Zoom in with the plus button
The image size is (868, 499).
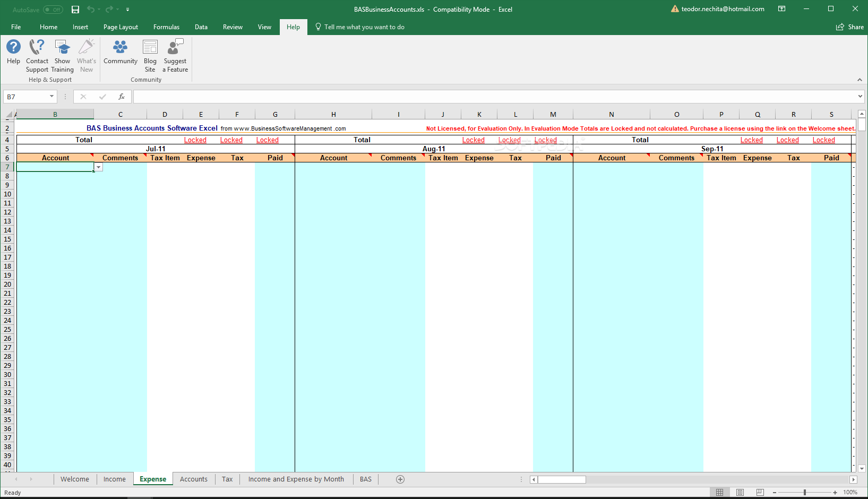coord(835,493)
